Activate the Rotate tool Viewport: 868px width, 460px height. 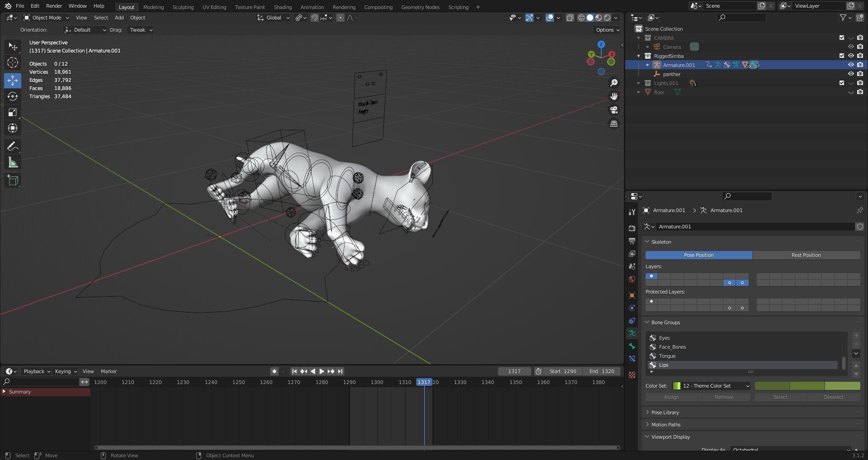point(13,96)
